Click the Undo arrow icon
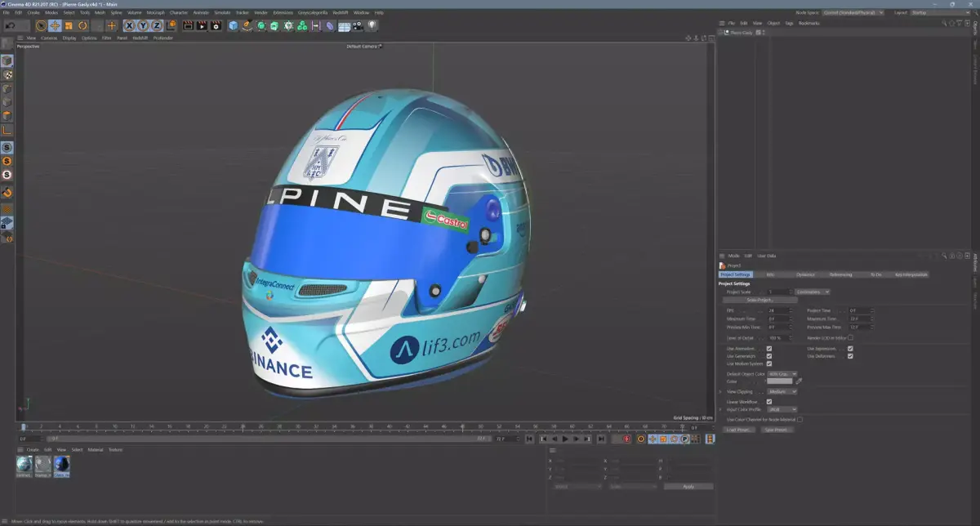Image resolution: width=980 pixels, height=526 pixels. 10,25
